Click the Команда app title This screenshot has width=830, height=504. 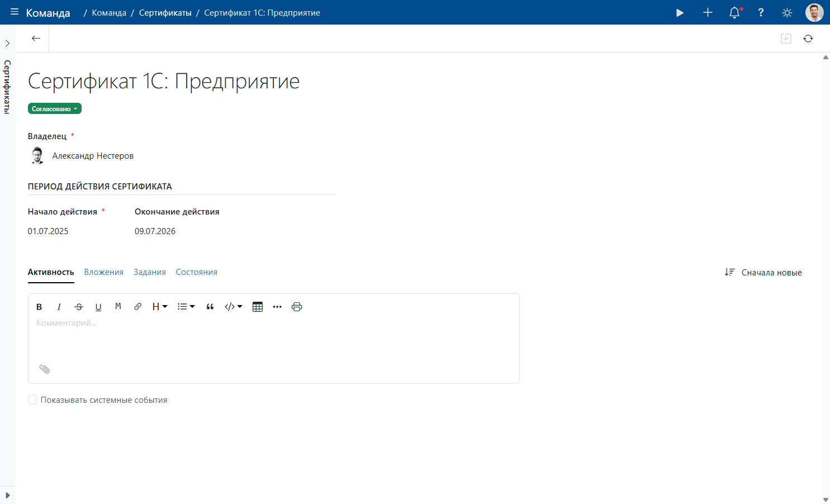pos(48,13)
